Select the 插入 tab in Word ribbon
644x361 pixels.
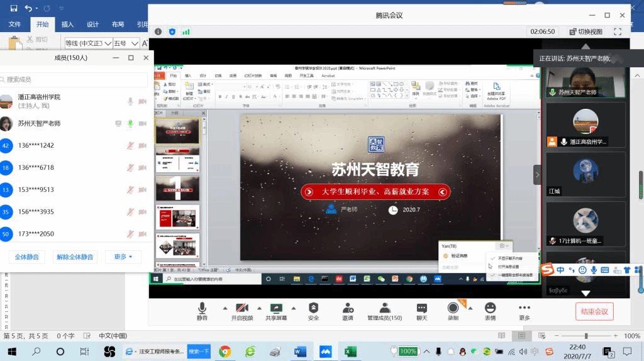point(67,25)
